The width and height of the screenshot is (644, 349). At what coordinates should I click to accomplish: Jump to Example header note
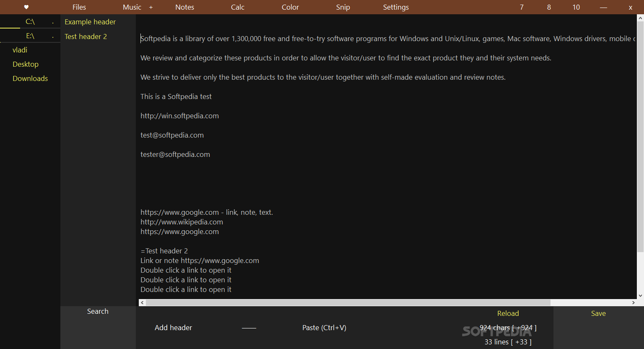pyautogui.click(x=90, y=22)
